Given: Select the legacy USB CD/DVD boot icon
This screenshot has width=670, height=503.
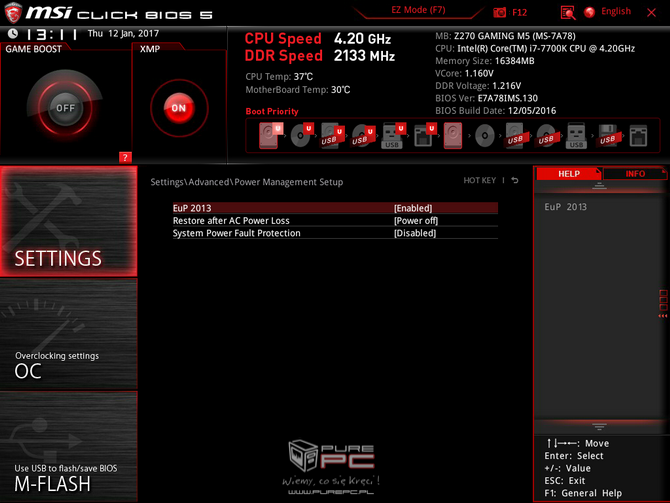Looking at the screenshot, I should 546,136.
